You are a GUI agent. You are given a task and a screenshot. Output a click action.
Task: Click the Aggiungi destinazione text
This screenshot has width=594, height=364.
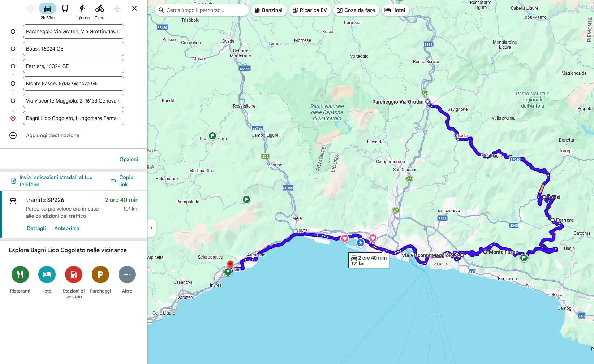pyautogui.click(x=53, y=135)
